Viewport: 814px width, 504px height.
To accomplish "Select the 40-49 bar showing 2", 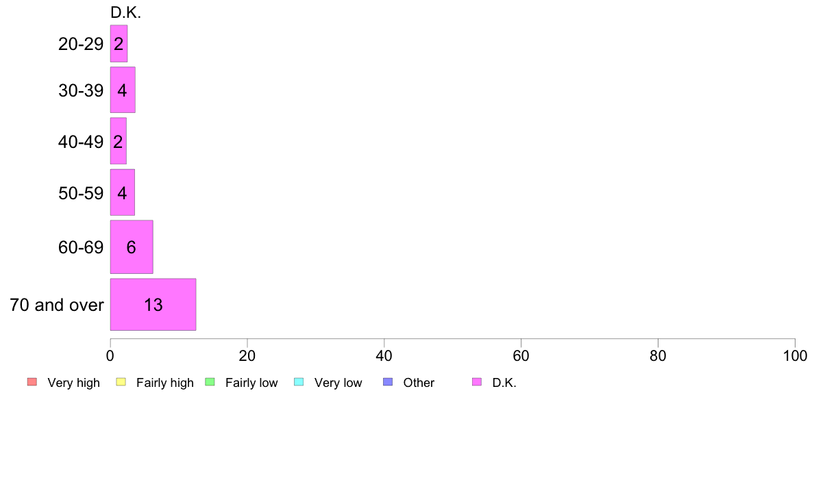I will (119, 141).
